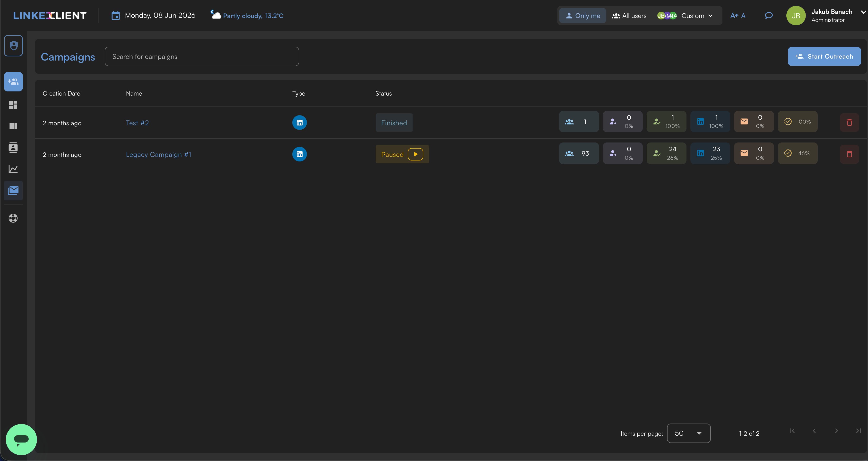
Task: Go to the previous page
Action: point(815,431)
